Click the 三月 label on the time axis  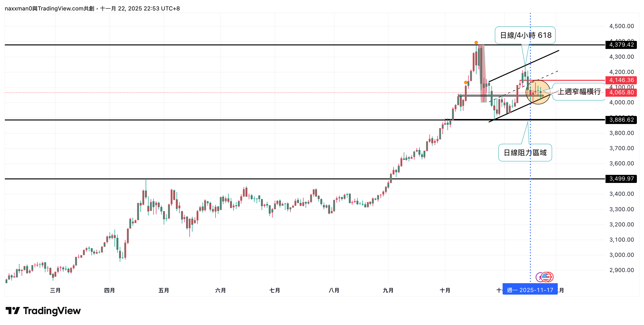tap(55, 290)
